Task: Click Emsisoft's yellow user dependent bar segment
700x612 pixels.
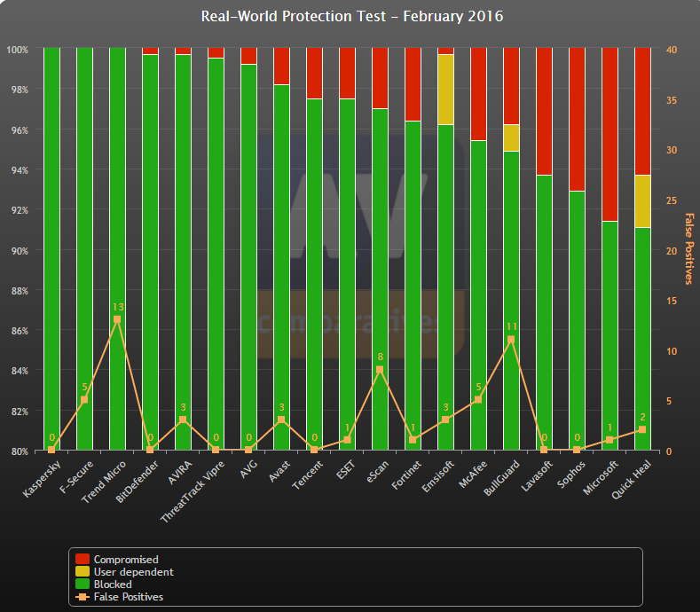Action: (445, 90)
